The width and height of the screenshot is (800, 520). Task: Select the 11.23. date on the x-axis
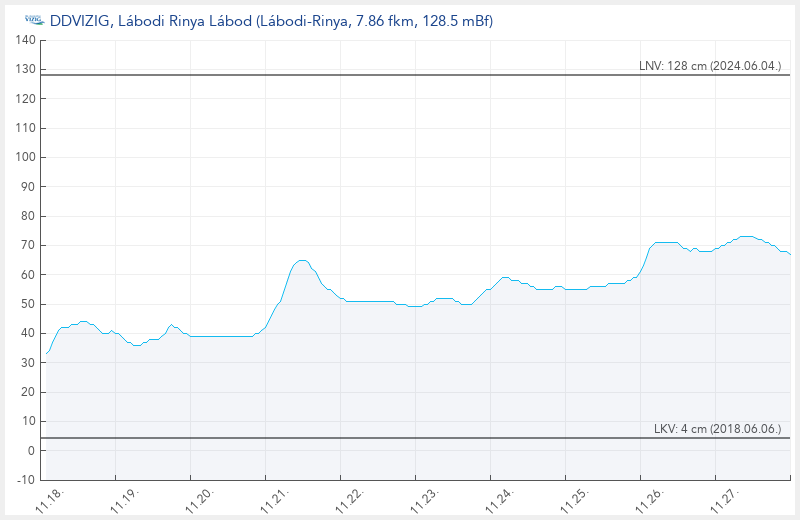tap(425, 500)
